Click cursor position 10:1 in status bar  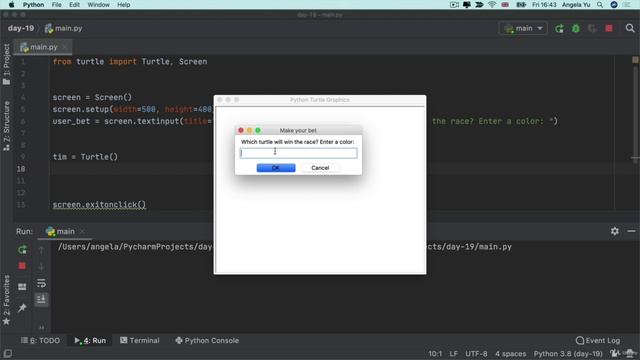click(435, 353)
